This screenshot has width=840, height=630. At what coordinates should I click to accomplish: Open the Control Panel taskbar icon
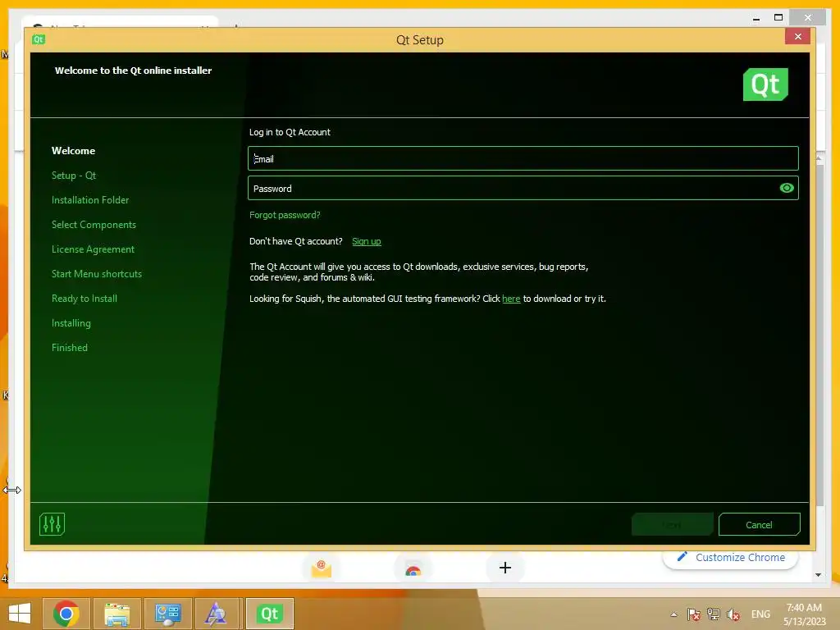point(168,614)
